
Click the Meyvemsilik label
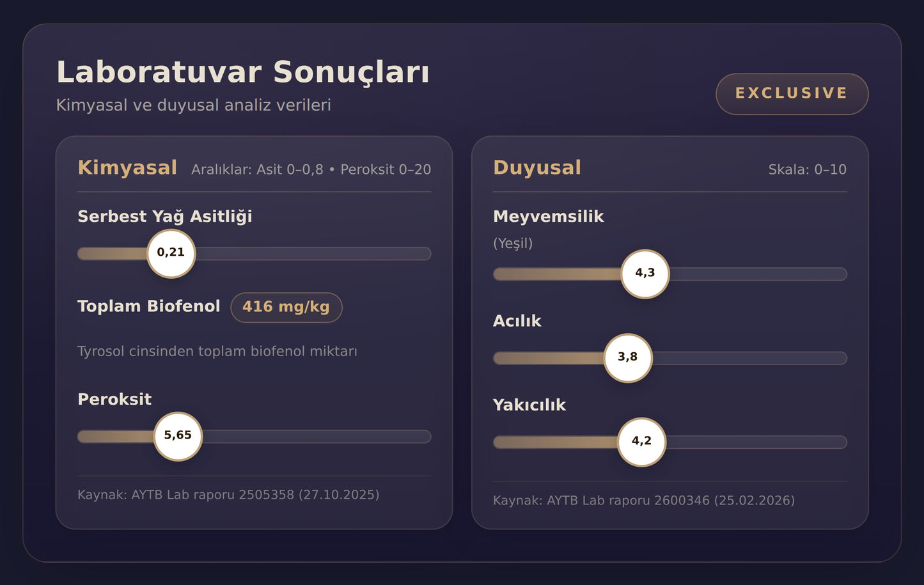pos(548,217)
